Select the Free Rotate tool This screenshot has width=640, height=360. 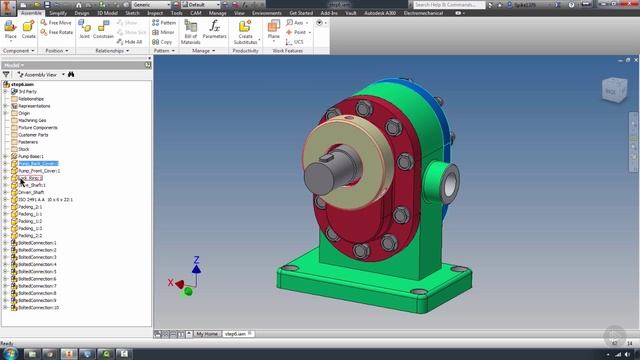(57, 32)
